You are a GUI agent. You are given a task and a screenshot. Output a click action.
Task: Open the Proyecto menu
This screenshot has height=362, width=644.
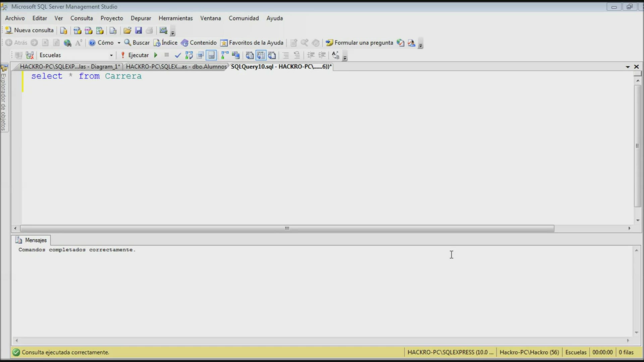click(112, 18)
